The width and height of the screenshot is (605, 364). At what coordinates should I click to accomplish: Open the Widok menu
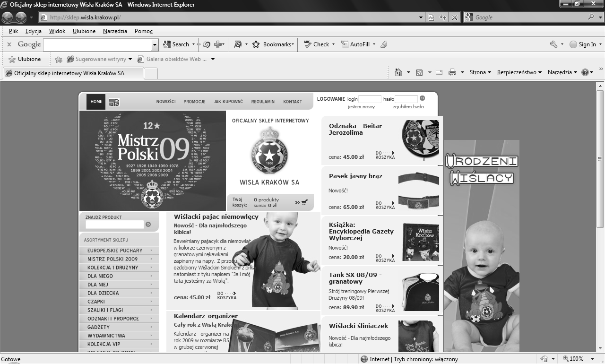(57, 31)
